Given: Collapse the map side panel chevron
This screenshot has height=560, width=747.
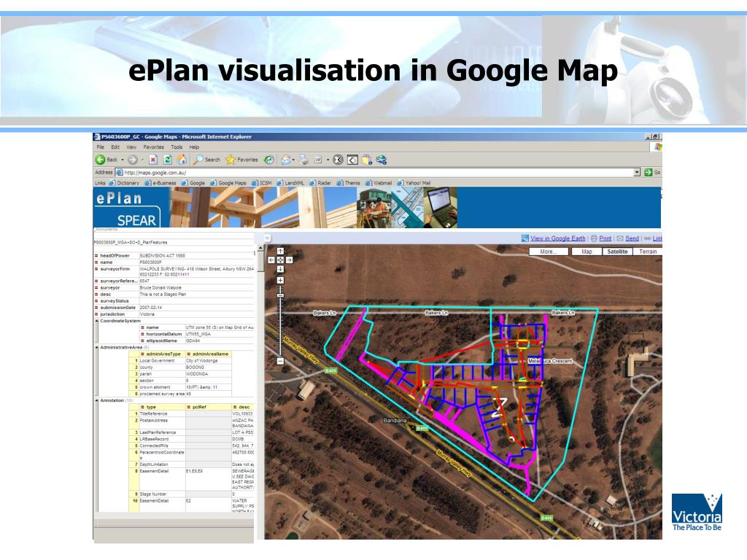Looking at the screenshot, I should tap(267, 238).
